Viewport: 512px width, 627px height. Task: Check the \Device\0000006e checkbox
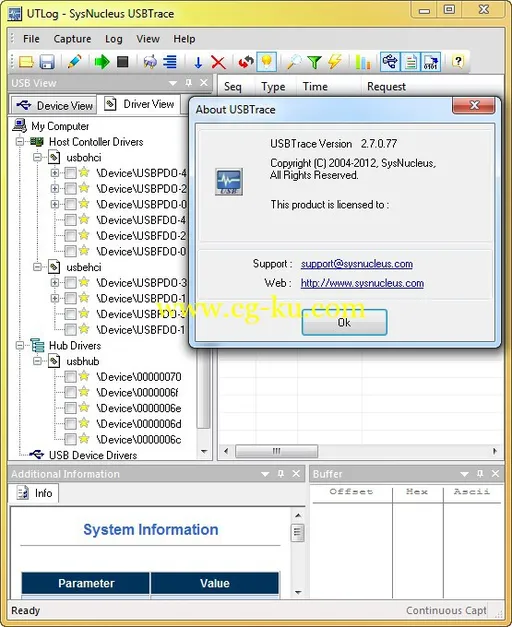[x=70, y=408]
